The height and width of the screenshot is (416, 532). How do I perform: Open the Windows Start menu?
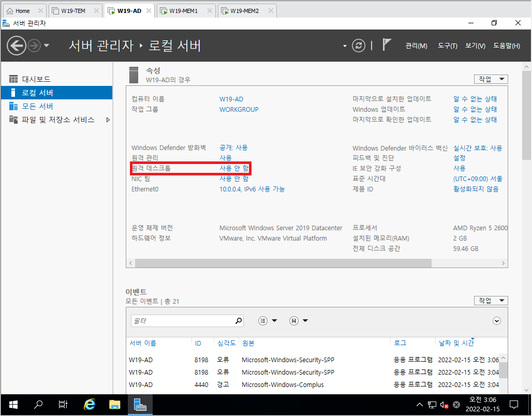pos(13,405)
